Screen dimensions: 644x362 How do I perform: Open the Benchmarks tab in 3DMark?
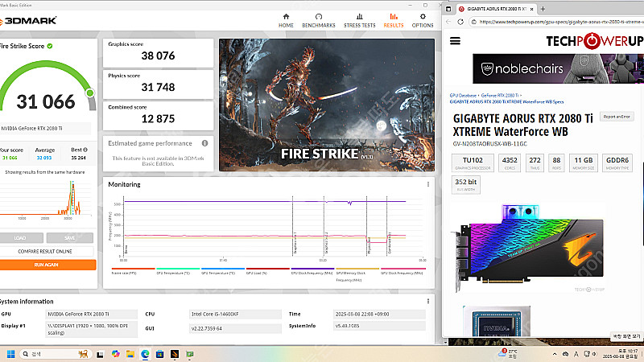319,21
